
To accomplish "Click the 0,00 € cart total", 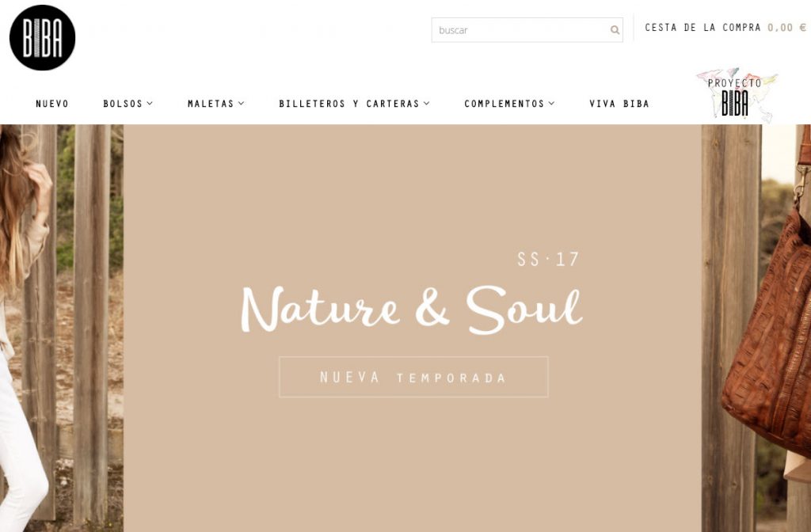I will pyautogui.click(x=786, y=28).
